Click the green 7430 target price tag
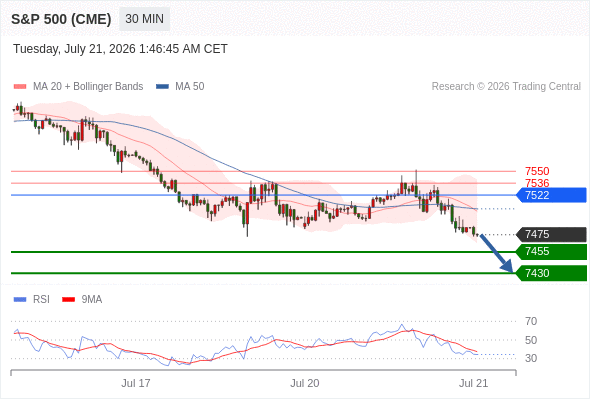 [x=551, y=273]
